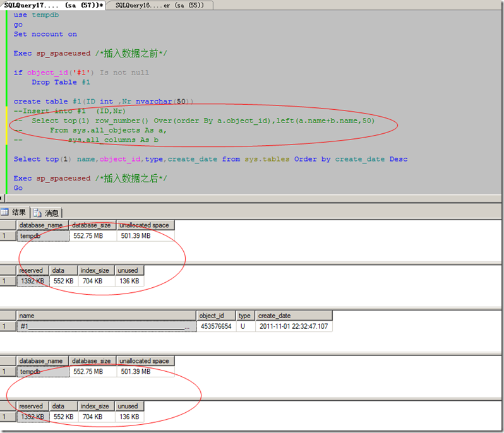
Task: Select the cell containing 453576654
Action: [x=215, y=326]
